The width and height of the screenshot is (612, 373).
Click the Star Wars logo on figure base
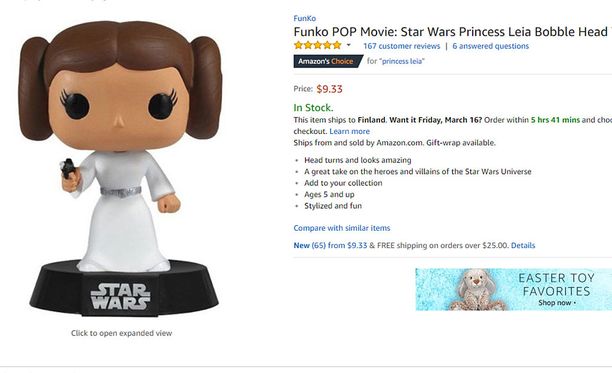click(120, 297)
